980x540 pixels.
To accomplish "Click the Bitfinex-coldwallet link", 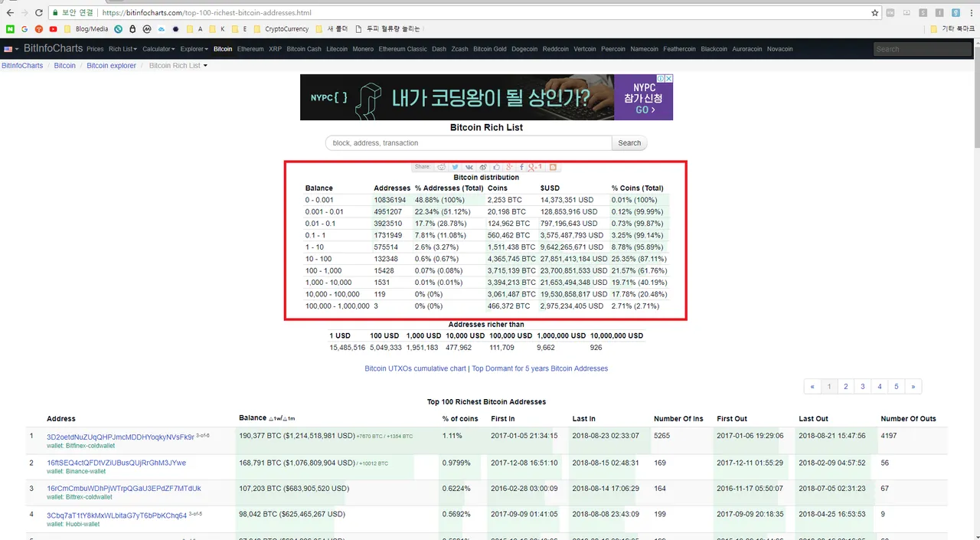I will 90,445.
